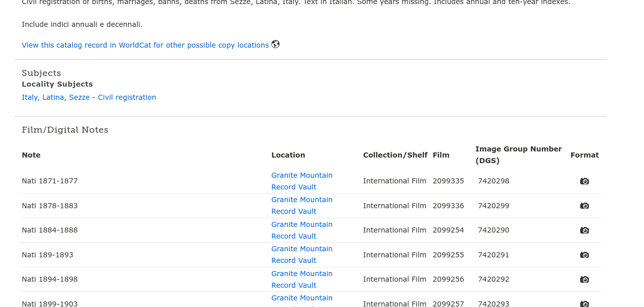Select International Film in Nati 1871-1877 row
Screen dimensions: 644x307
click(x=394, y=181)
